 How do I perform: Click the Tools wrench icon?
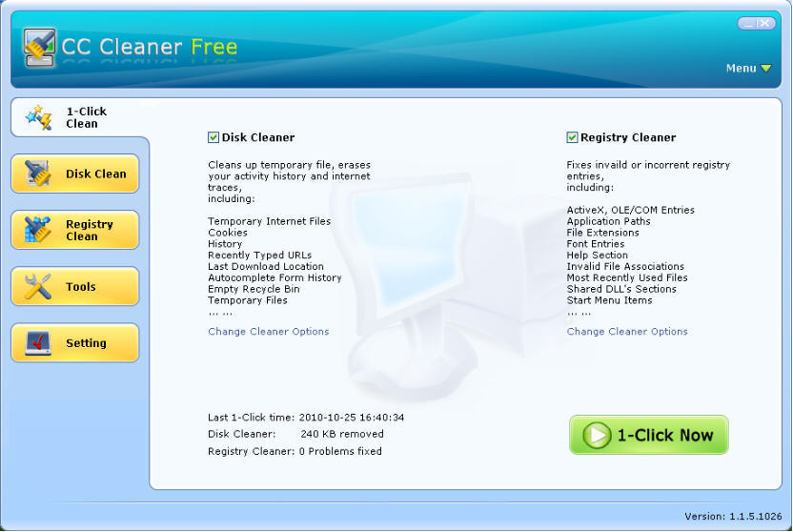pos(38,286)
